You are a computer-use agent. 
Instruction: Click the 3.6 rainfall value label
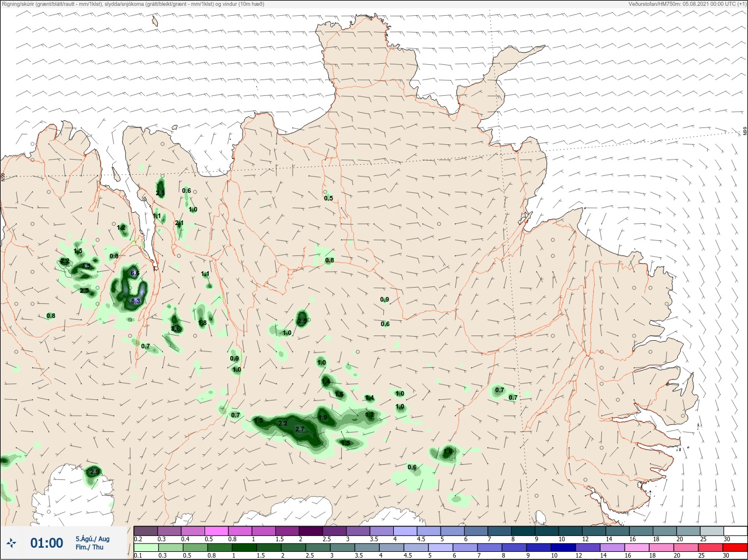[176, 329]
